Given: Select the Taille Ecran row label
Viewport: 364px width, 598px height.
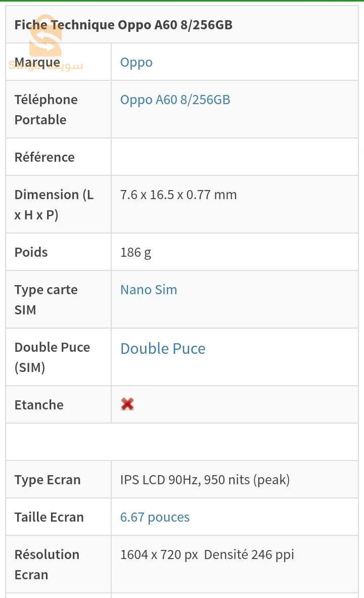Looking at the screenshot, I should click(x=49, y=517).
